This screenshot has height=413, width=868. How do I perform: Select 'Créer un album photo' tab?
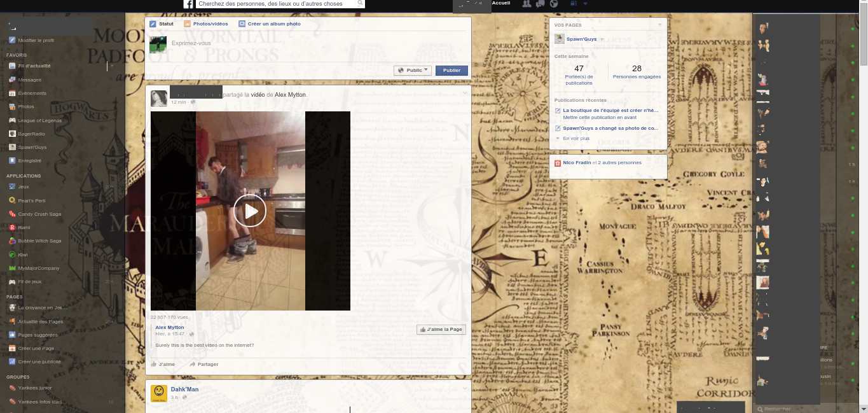[270, 24]
